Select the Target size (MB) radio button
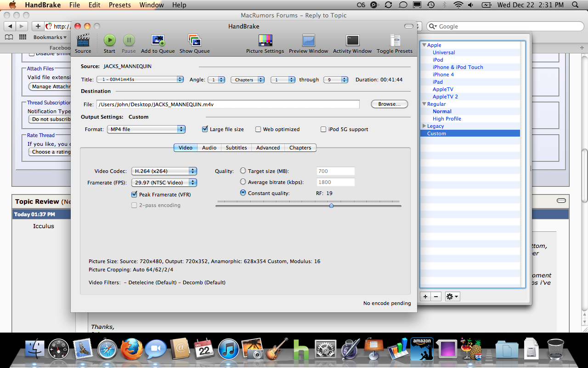Viewport: 588px width, 368px height. pyautogui.click(x=243, y=171)
